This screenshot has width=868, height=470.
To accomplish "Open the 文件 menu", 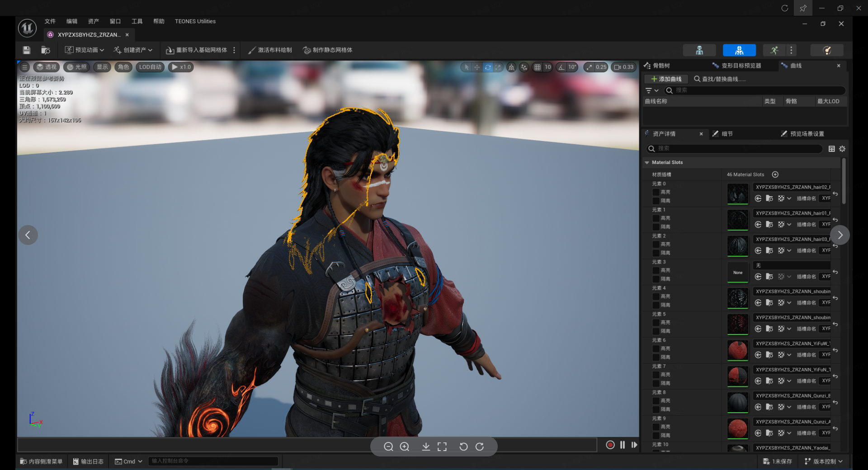I will click(x=50, y=21).
